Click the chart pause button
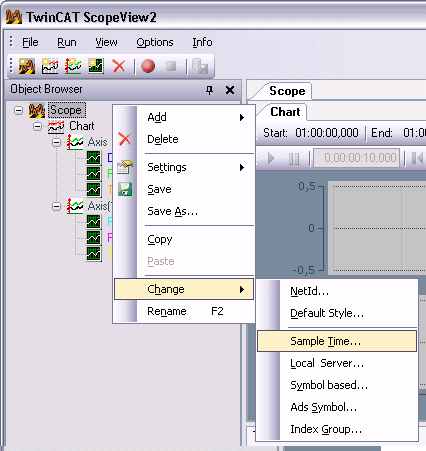The image size is (426, 451). pos(294,158)
